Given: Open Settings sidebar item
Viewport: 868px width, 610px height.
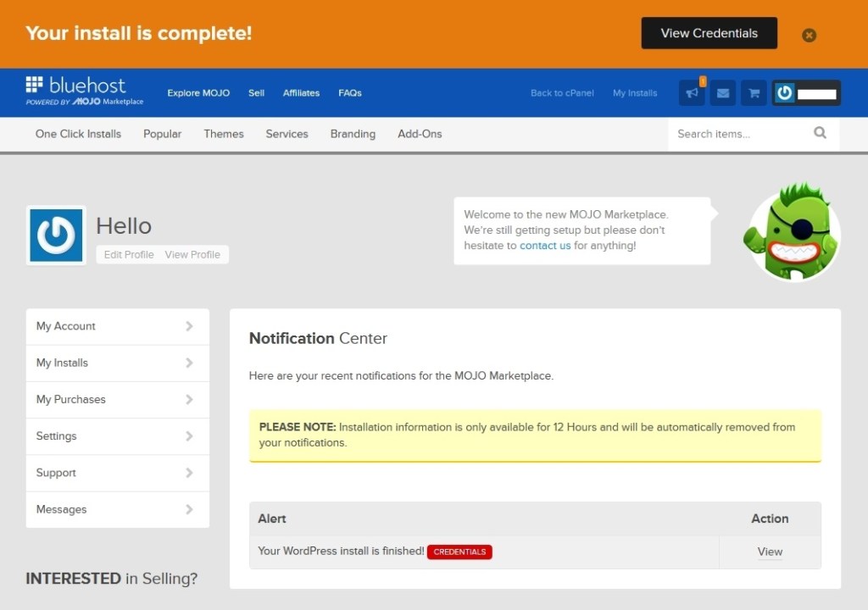Looking at the screenshot, I should (x=117, y=436).
